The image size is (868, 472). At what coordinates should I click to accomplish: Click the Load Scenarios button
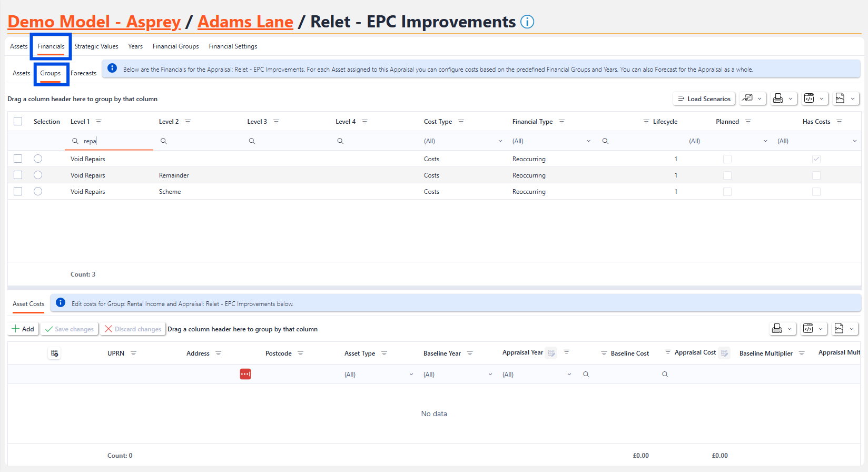pos(704,99)
